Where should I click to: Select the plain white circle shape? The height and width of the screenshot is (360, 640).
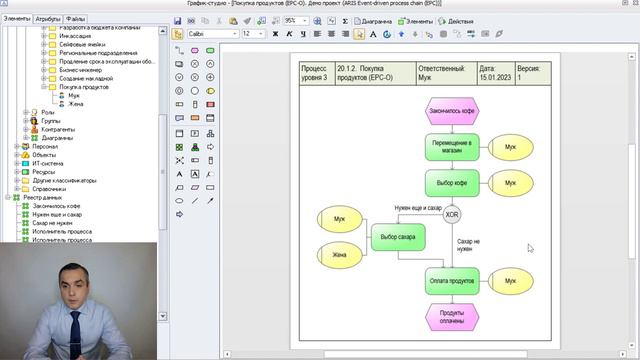pos(195,91)
